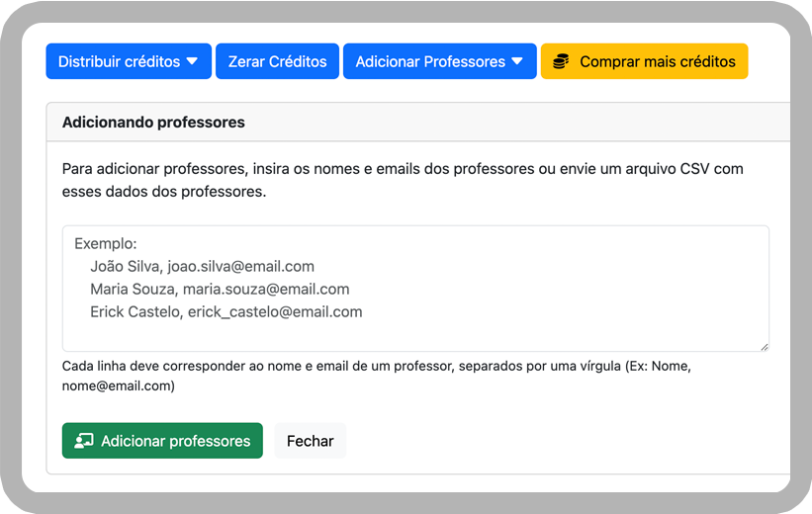Click the João Silva example line
812x514 pixels.
click(202, 266)
